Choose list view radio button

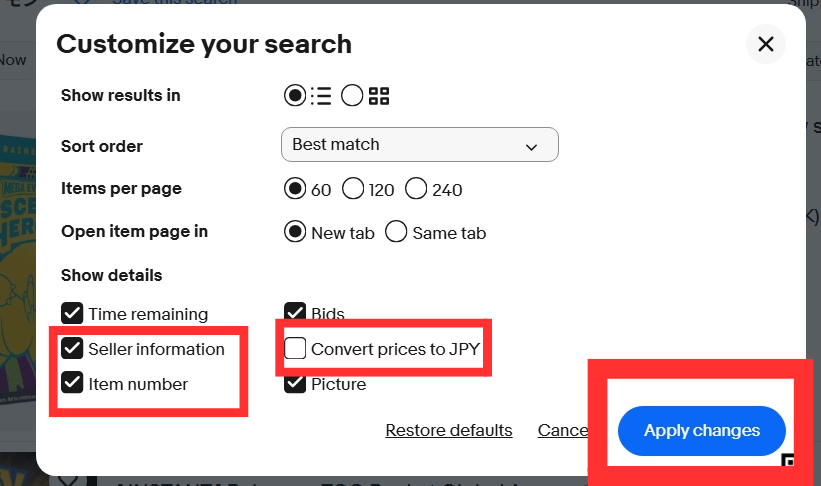[x=295, y=96]
